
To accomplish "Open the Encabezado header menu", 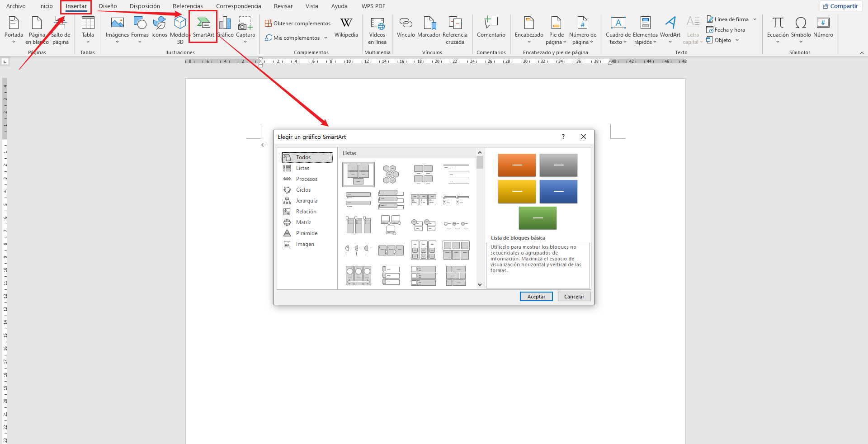I will tap(529, 30).
